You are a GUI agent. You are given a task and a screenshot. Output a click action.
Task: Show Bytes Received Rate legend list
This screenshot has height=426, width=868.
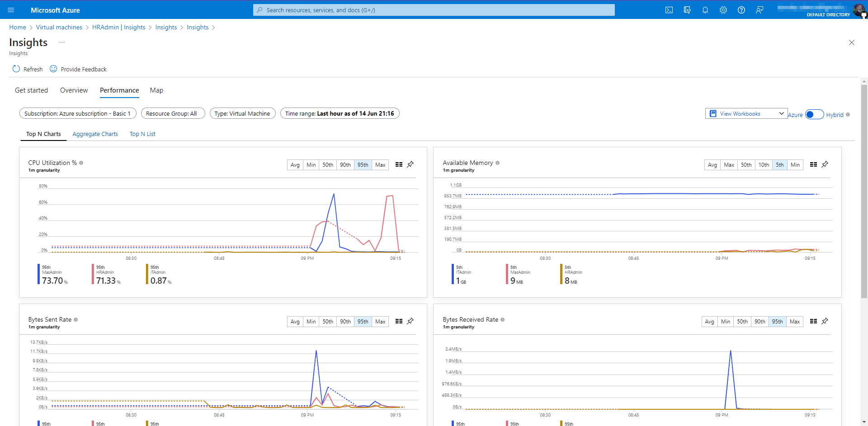(813, 321)
